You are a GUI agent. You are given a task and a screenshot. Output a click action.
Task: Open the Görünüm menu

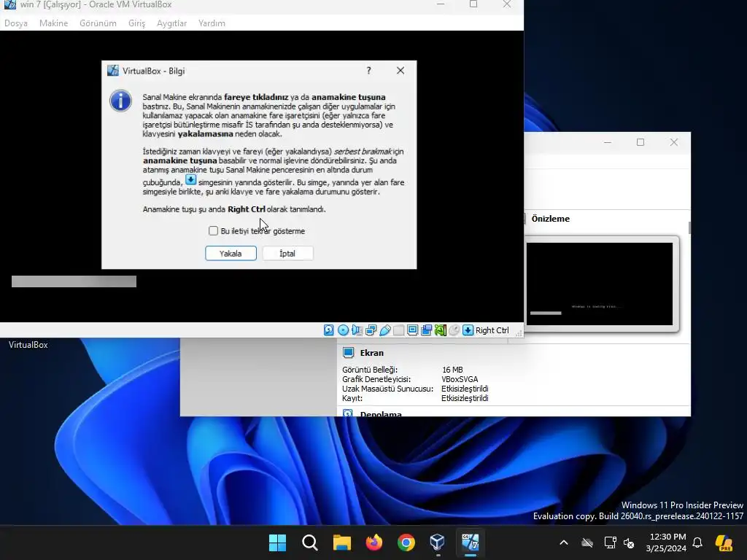[x=98, y=23]
